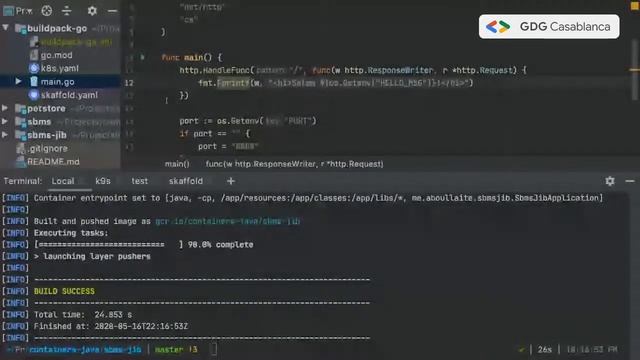
Task: Click the sbms module folder icon
Action: pyautogui.click(x=20, y=122)
